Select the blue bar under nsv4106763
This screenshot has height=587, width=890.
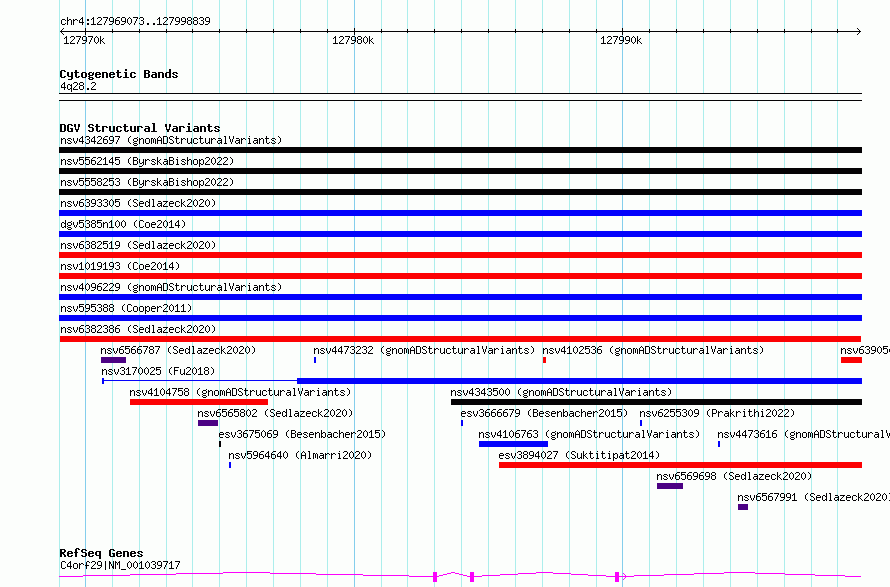514,445
